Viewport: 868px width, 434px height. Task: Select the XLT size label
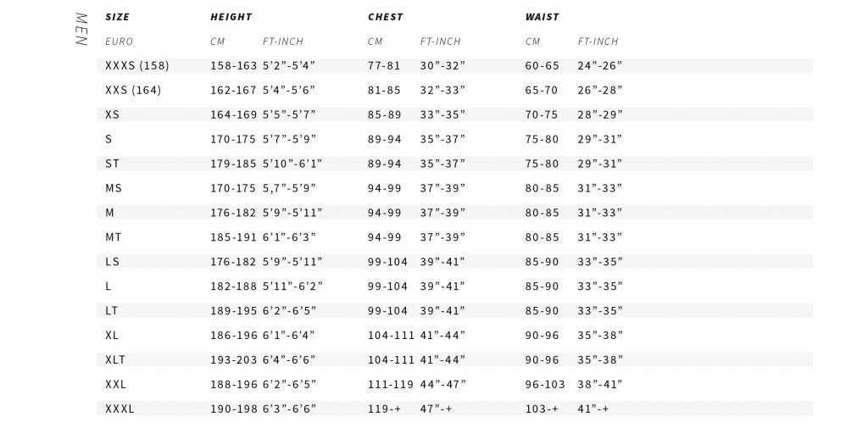click(116, 360)
